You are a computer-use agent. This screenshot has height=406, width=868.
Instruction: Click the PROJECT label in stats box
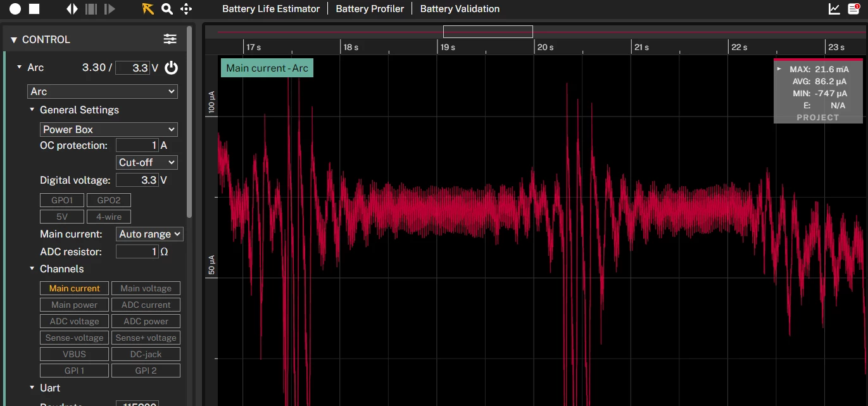818,117
